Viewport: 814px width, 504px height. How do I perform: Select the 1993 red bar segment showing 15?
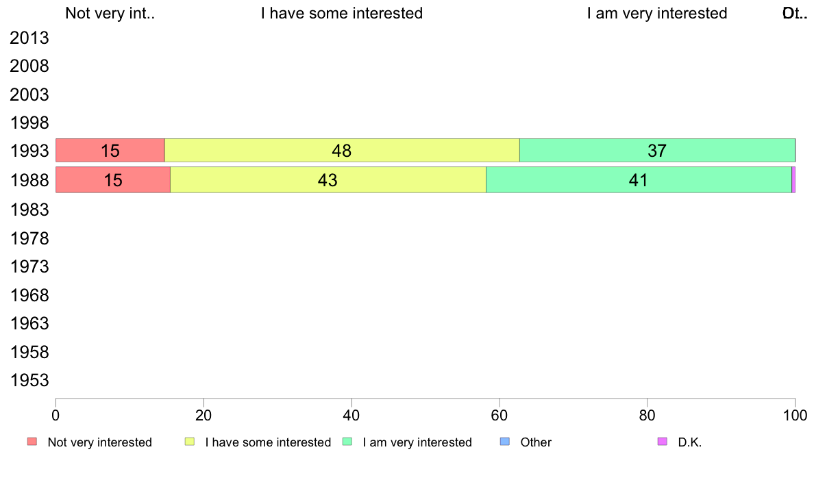(110, 151)
